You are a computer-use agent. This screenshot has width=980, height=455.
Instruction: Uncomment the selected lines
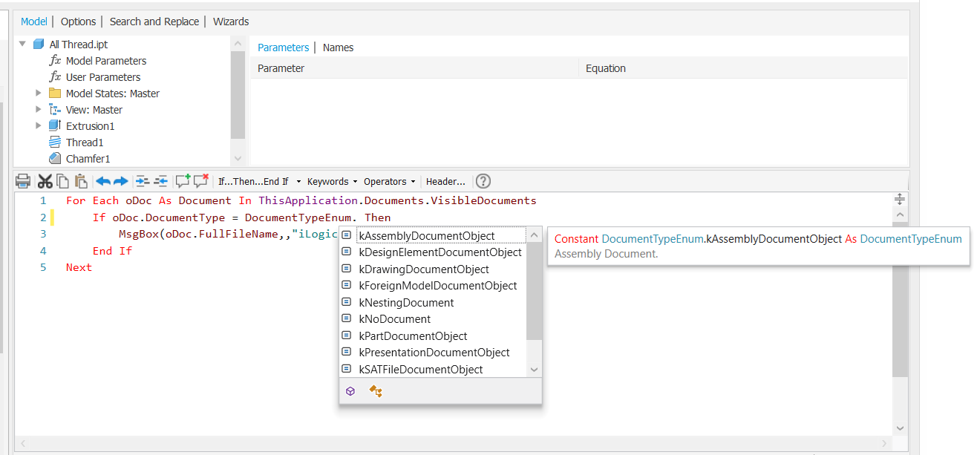click(200, 181)
